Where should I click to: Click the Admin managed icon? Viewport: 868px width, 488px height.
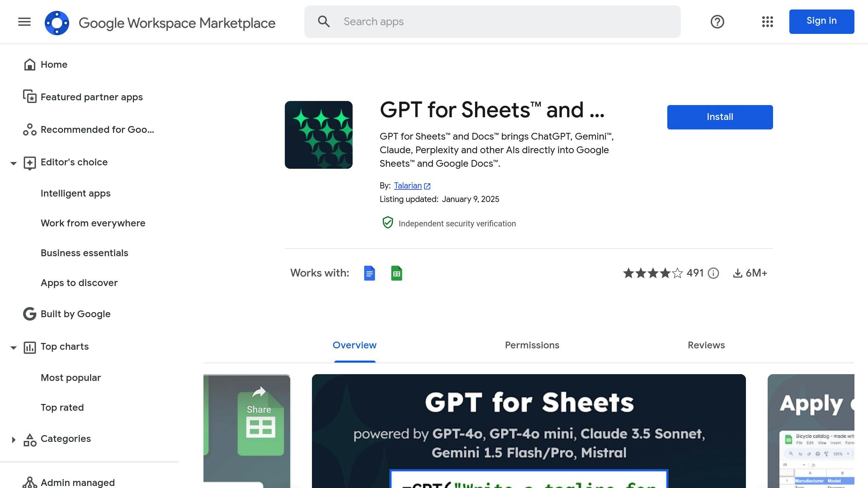point(29,482)
